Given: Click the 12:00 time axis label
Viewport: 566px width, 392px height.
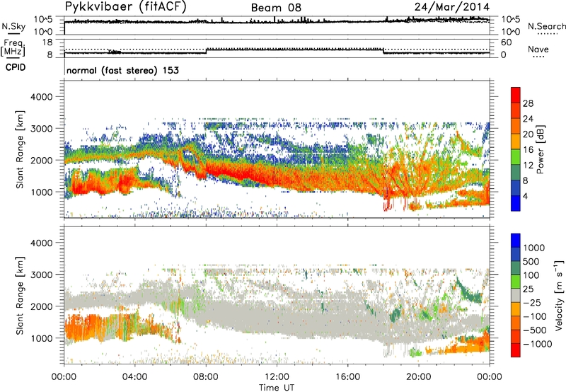Looking at the screenshot, I should [x=277, y=377].
